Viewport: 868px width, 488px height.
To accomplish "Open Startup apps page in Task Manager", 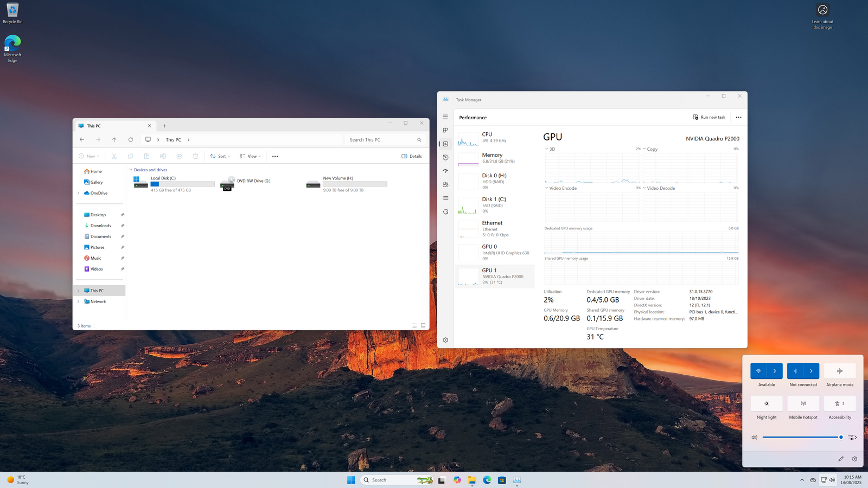I will click(445, 171).
